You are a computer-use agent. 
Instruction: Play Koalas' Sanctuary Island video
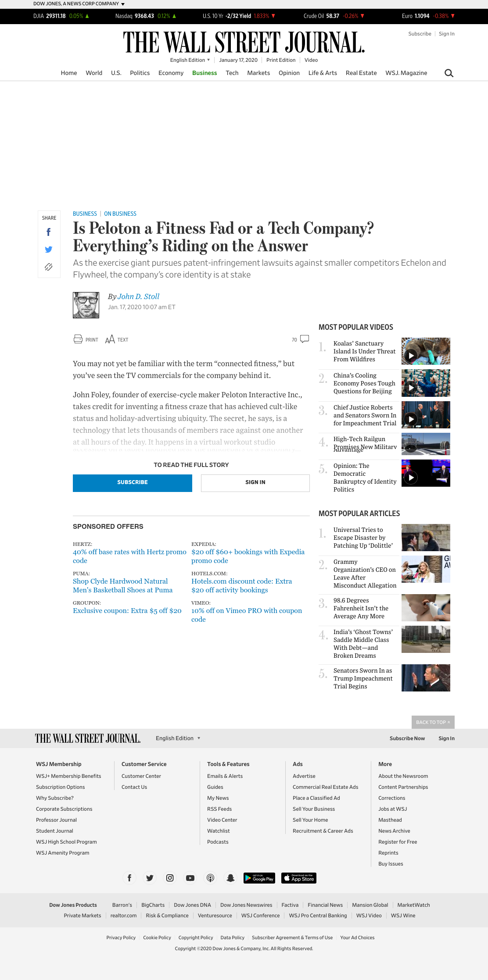426,351
